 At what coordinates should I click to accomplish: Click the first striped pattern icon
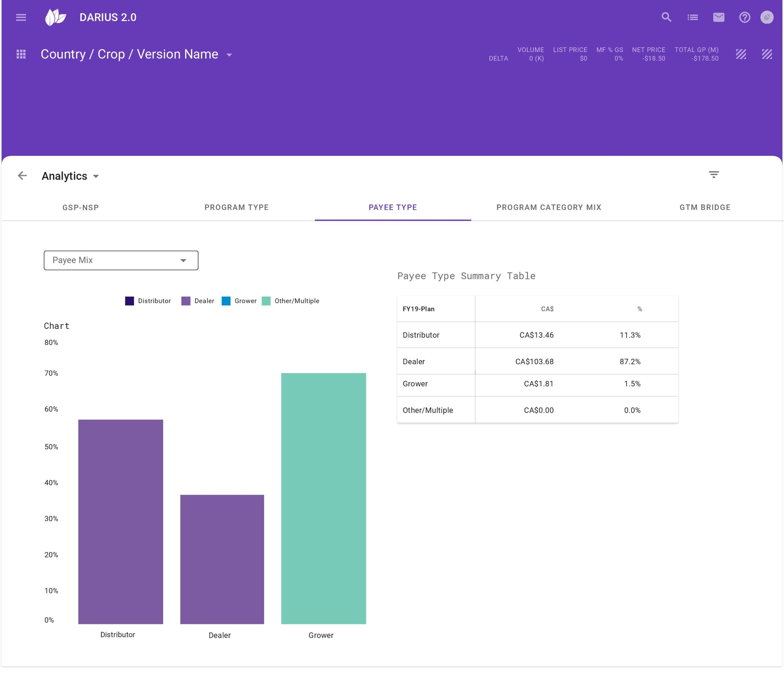tap(741, 54)
